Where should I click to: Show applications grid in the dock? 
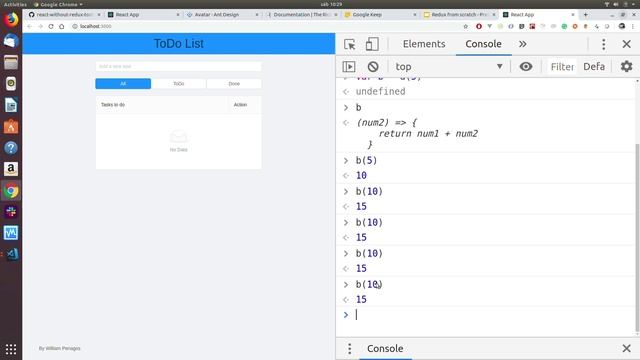click(11, 349)
